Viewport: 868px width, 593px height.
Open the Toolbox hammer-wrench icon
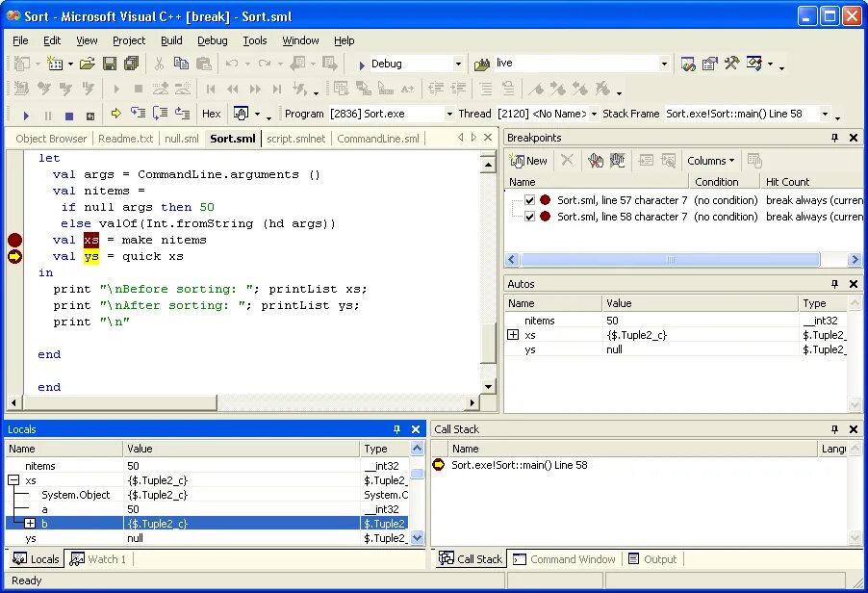coord(731,64)
